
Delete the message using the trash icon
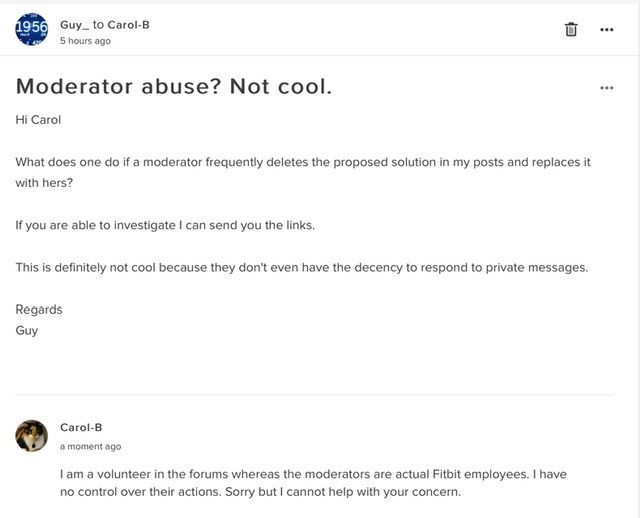point(571,29)
